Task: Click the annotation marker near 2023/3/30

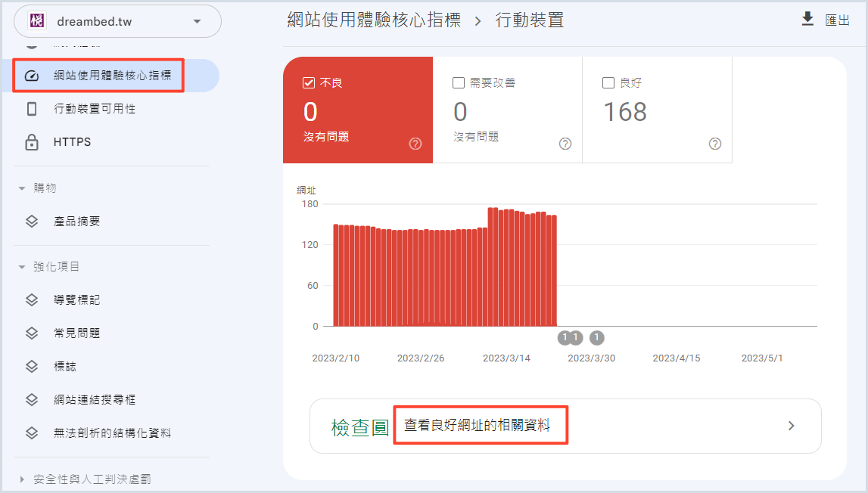Action: tap(597, 337)
